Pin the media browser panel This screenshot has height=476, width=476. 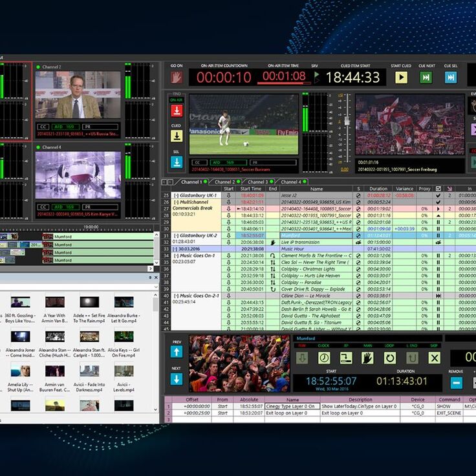coord(150,277)
